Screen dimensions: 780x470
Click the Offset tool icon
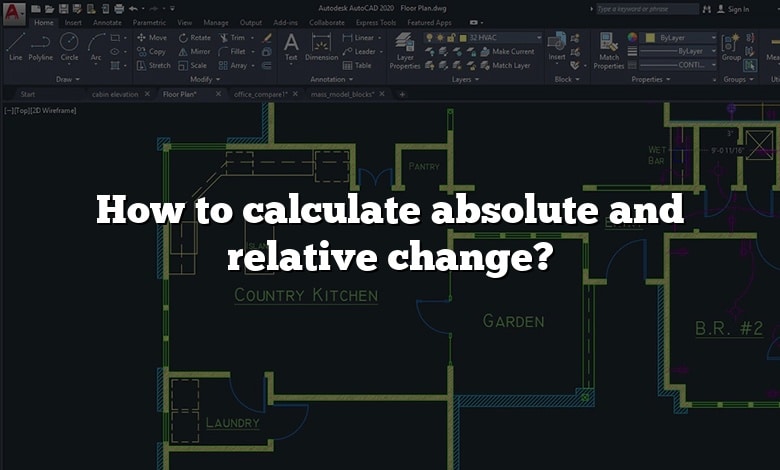[x=267, y=65]
